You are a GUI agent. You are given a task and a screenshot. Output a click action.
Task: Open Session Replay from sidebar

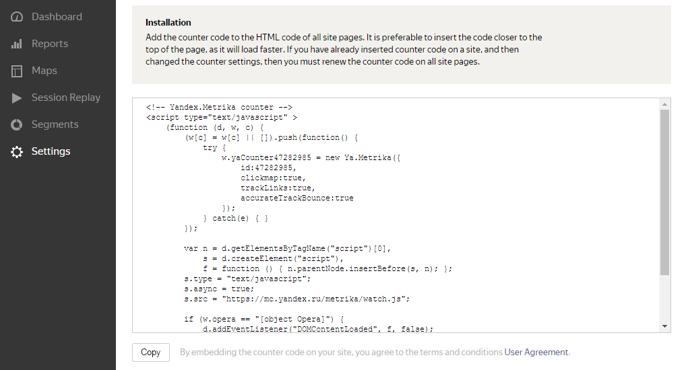[66, 97]
